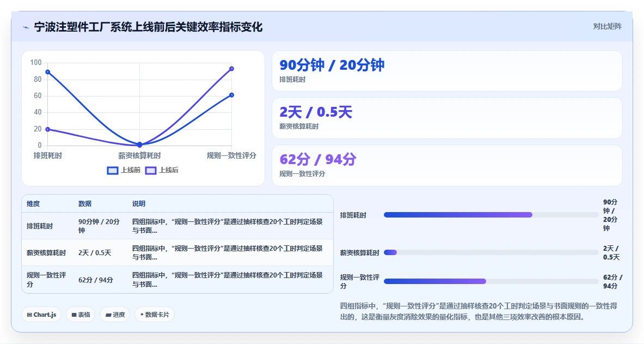
Task: Click the 规则一致性评分 progress bar
Action: (x=491, y=281)
